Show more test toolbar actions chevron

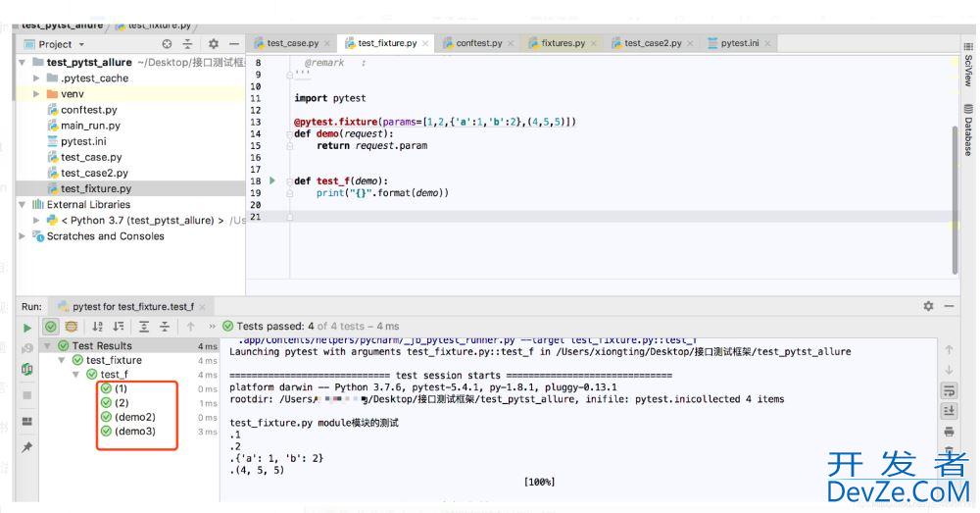(x=212, y=326)
